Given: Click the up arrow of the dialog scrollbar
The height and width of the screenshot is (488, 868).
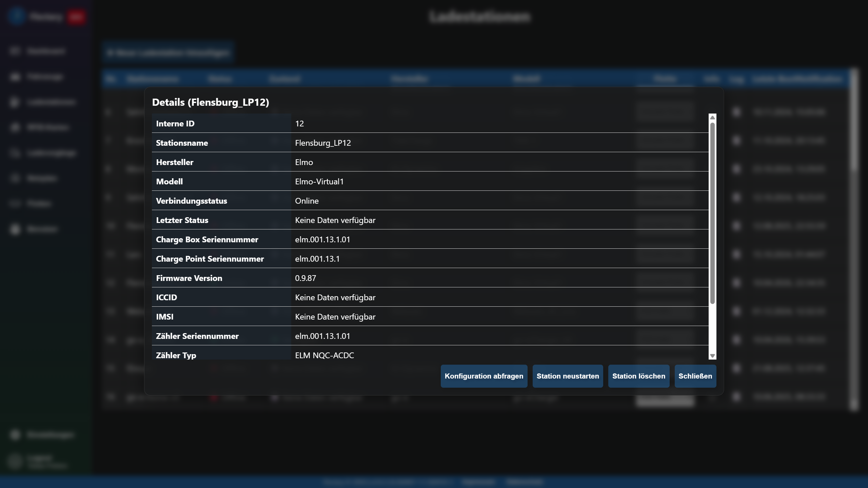Looking at the screenshot, I should (713, 117).
